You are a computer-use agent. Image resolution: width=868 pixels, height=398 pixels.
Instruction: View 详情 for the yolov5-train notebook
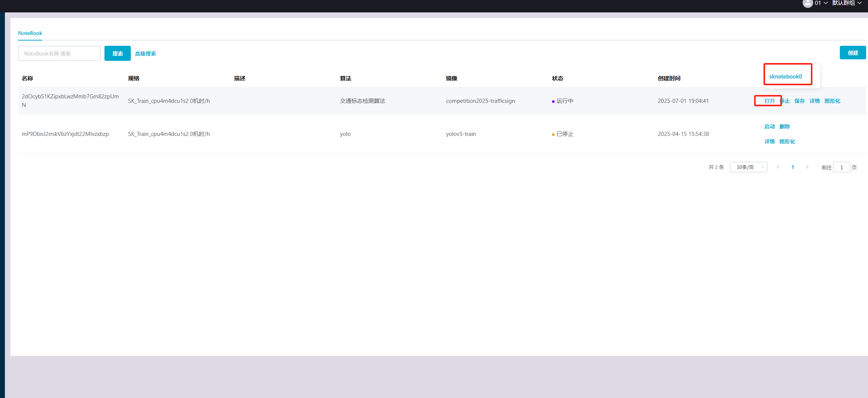769,142
